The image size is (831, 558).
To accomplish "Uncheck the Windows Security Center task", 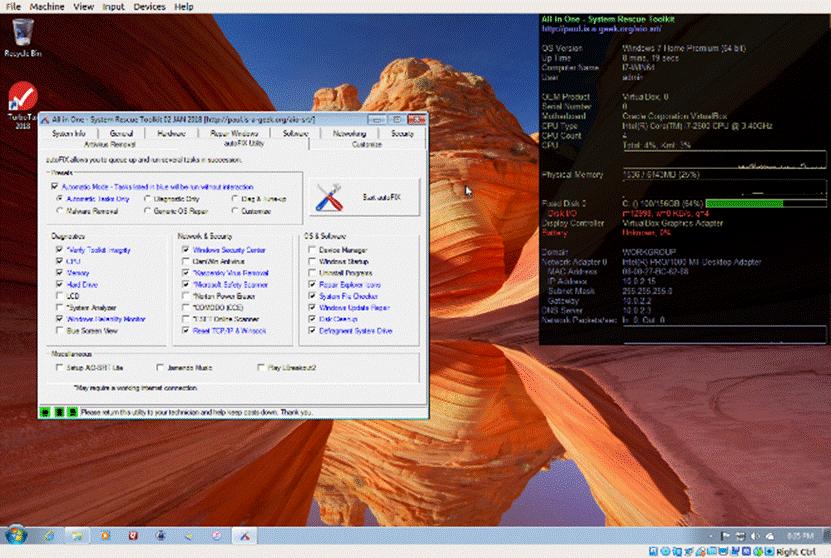I will click(x=185, y=249).
